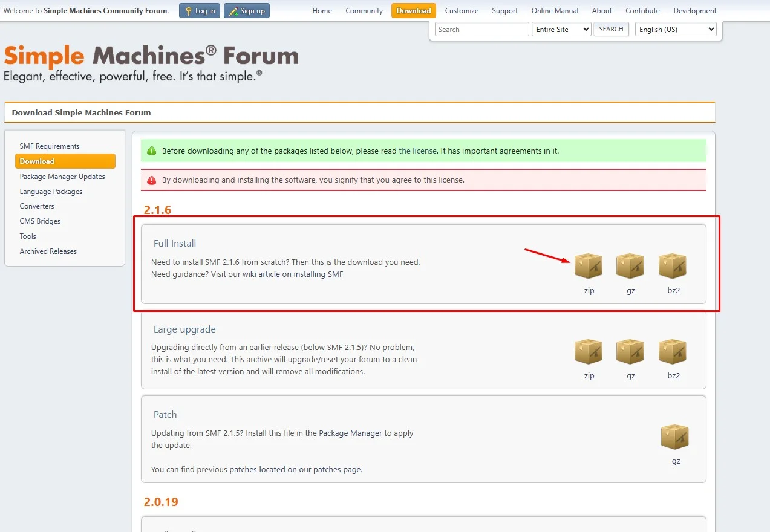Open SMF Requirements in the sidebar
The width and height of the screenshot is (770, 532).
pos(50,146)
